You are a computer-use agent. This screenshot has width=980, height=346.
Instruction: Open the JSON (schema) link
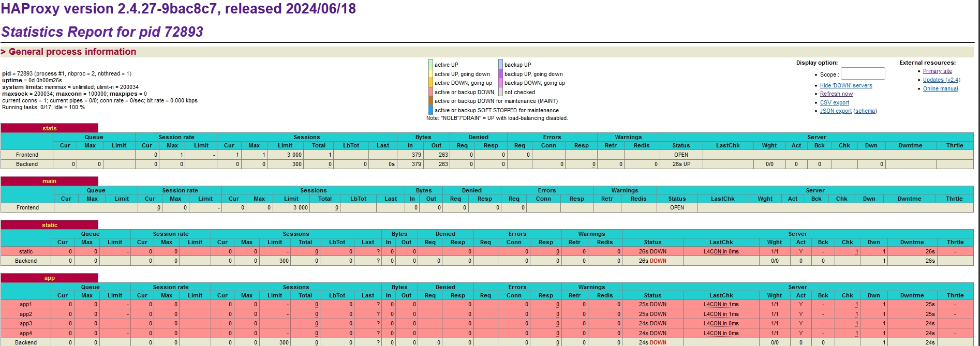click(x=865, y=111)
